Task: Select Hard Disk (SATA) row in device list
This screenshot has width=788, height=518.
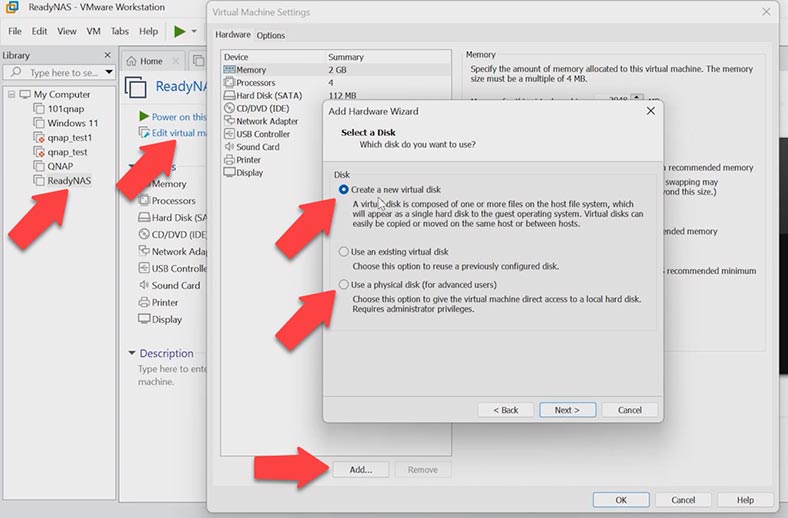Action: [336, 95]
